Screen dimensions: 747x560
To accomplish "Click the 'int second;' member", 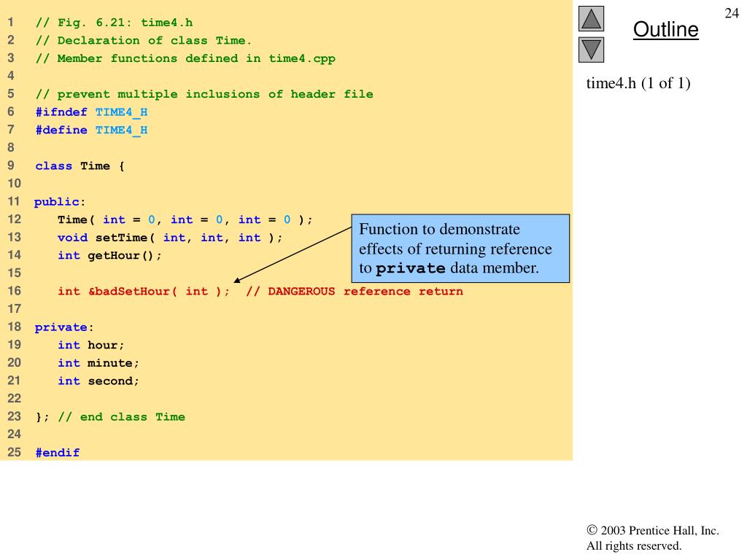I will tap(98, 381).
